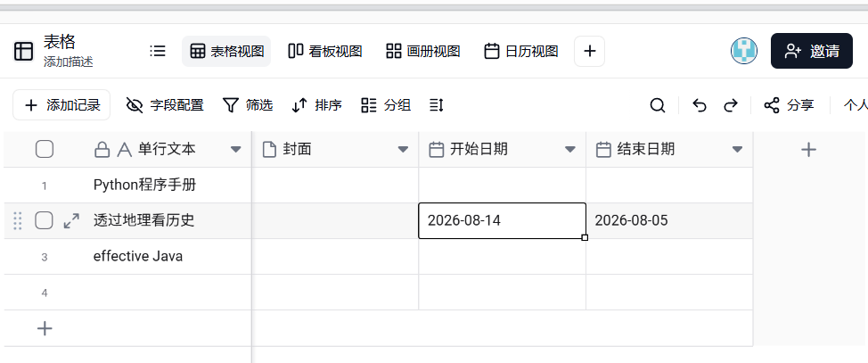The image size is (868, 363).
Task: Toggle field visibility via 字段配置
Action: (x=165, y=105)
